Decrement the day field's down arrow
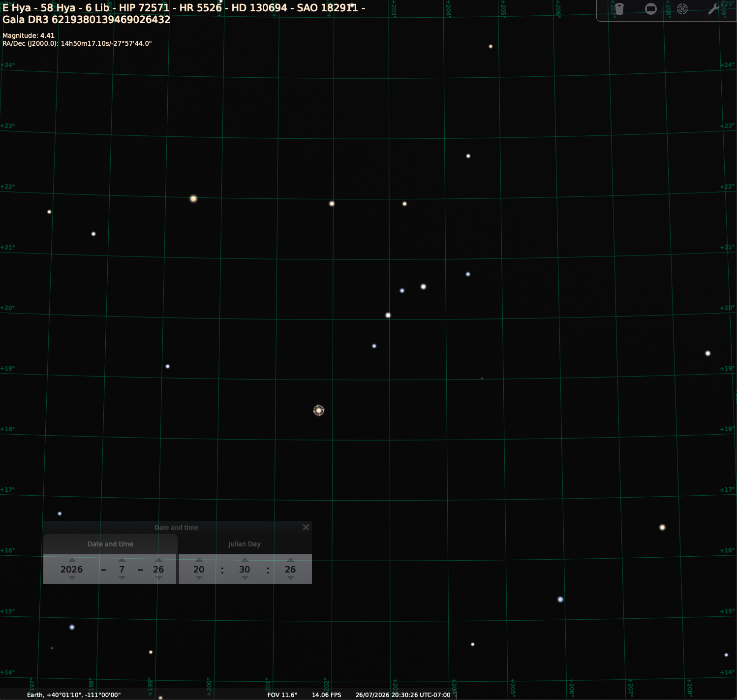The height and width of the screenshot is (700, 737). click(158, 578)
